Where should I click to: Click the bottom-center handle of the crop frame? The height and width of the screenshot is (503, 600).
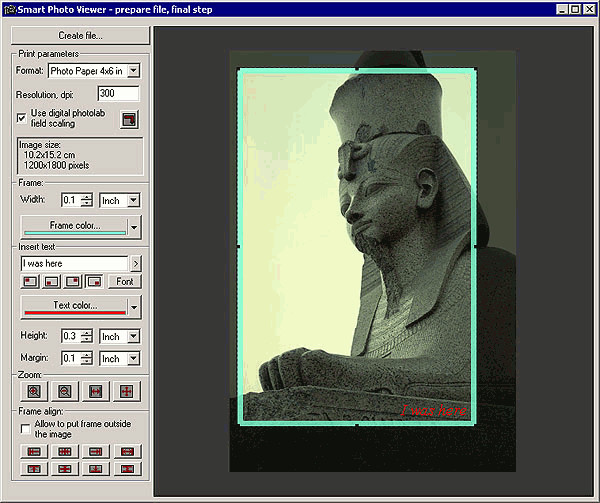[x=357, y=425]
